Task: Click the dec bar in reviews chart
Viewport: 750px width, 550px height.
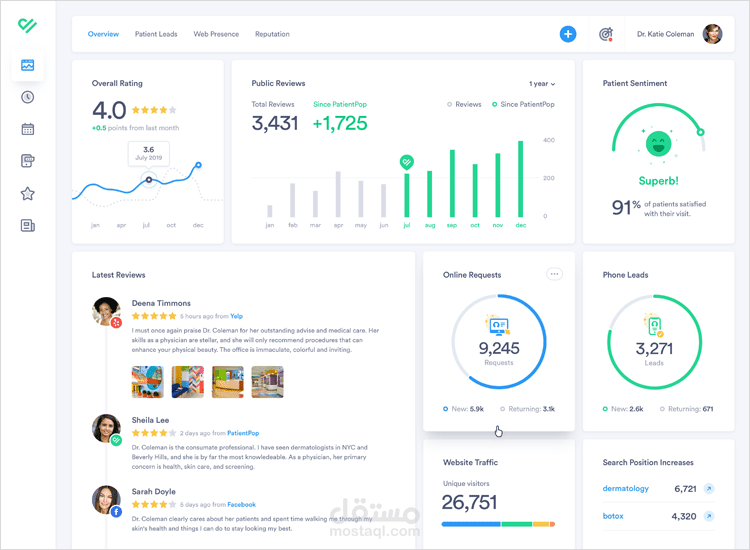Action: coord(520,179)
